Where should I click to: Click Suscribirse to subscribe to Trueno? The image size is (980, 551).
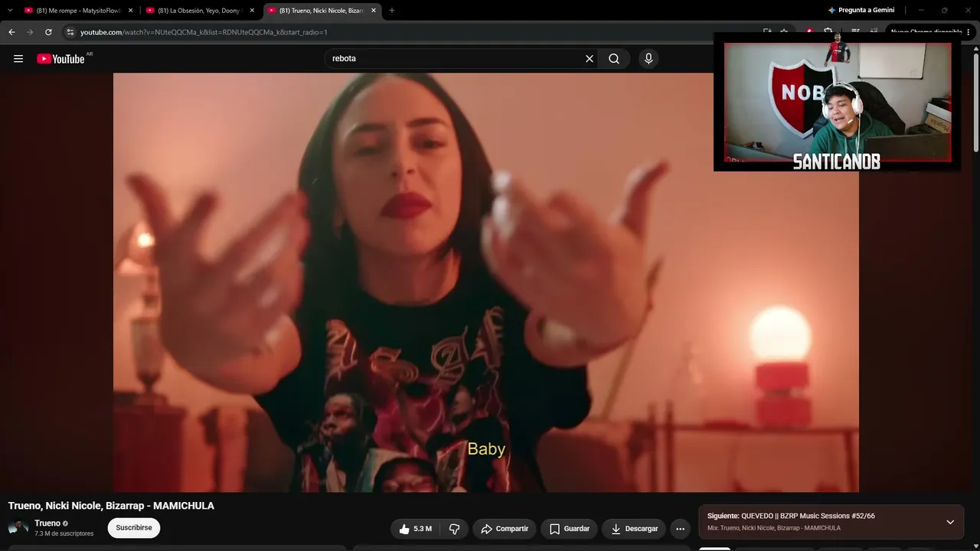(134, 528)
